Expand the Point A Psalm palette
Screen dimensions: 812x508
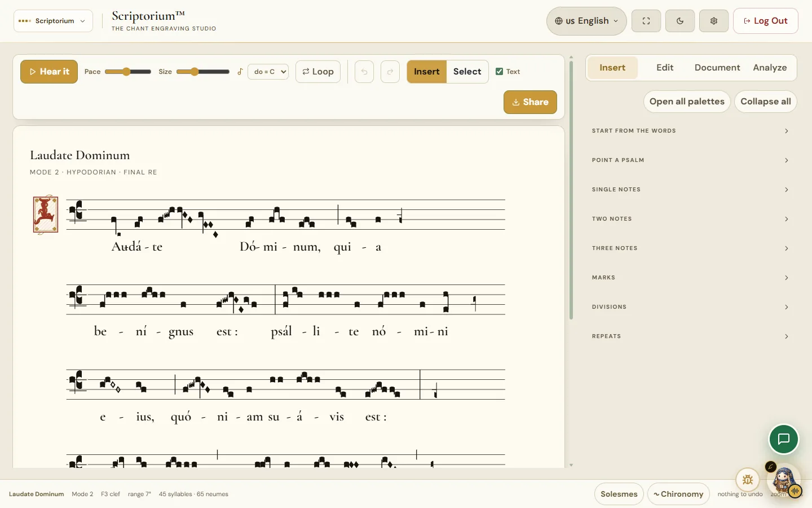click(x=691, y=160)
